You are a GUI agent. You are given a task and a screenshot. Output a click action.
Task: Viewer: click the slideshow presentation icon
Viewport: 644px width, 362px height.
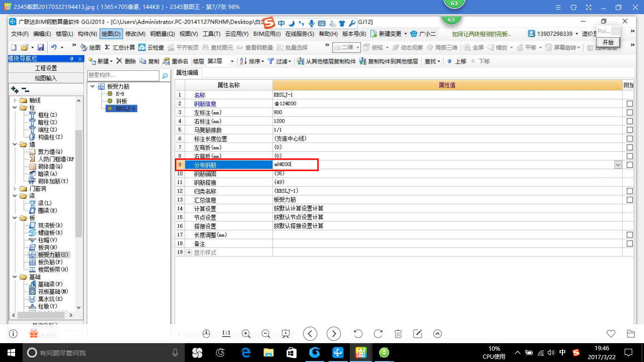pos(285,334)
